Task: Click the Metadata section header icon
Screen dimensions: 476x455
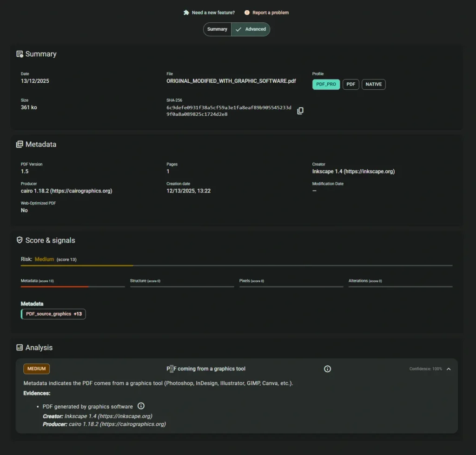Action: [20, 144]
